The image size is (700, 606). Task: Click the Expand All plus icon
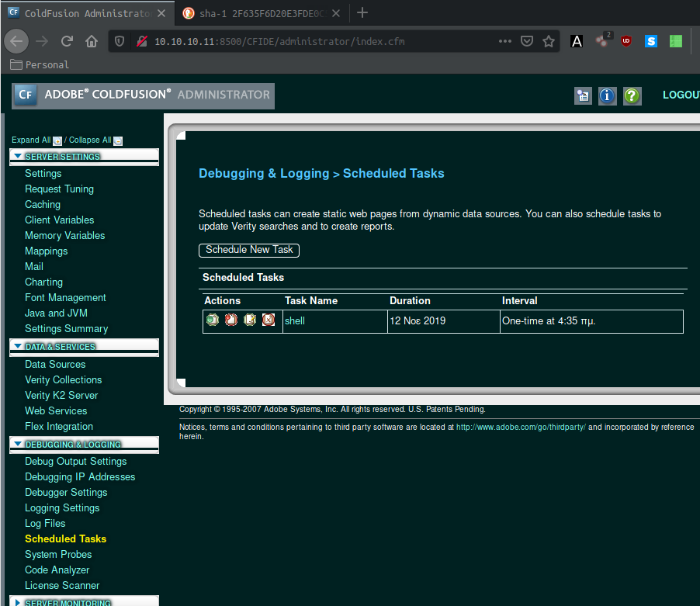tap(57, 141)
